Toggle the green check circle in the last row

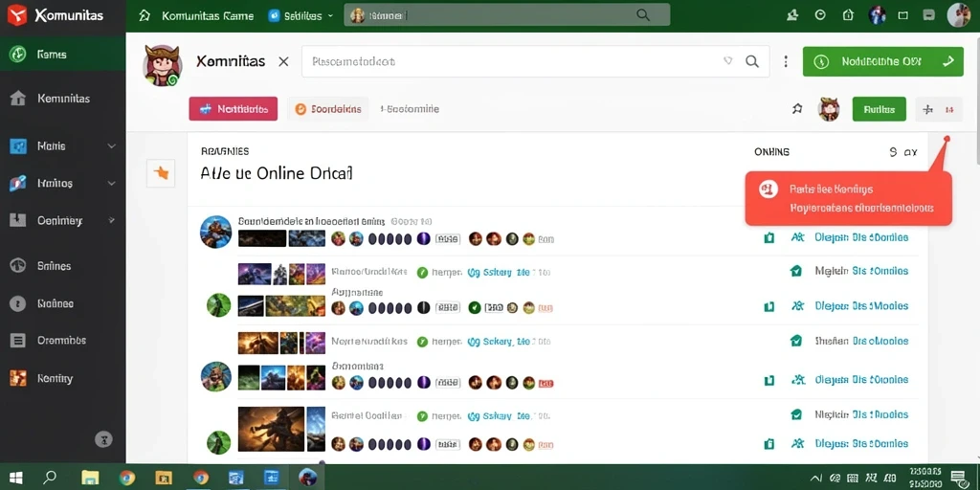[422, 415]
